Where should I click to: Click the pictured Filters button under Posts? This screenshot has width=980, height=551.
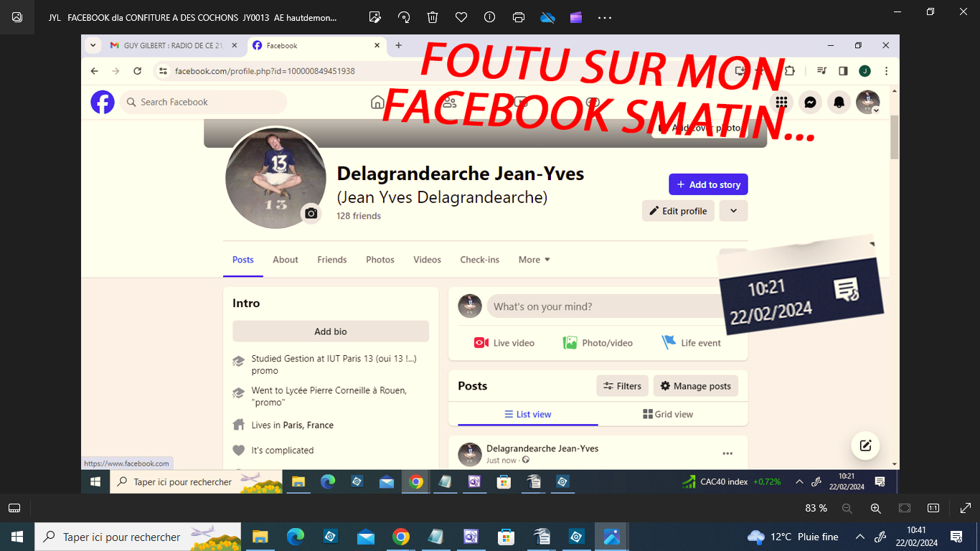pyautogui.click(x=623, y=386)
